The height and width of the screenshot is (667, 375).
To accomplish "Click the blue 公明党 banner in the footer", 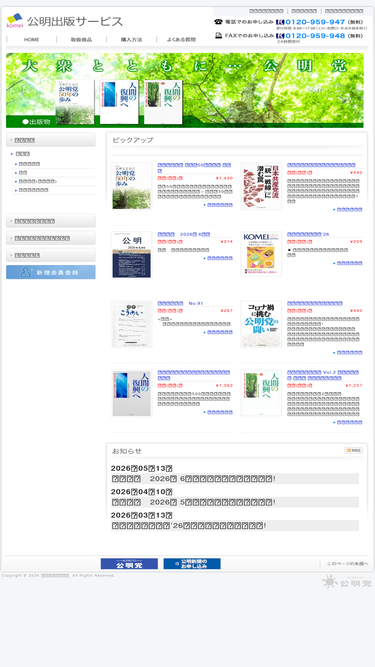I will tap(129, 564).
